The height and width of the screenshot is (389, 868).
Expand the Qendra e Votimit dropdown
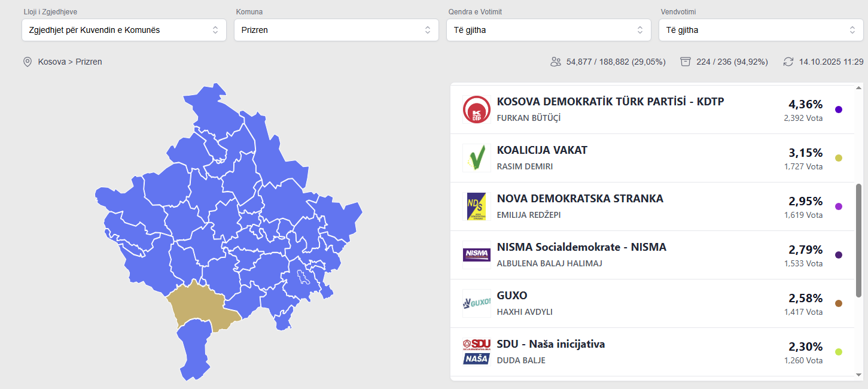point(549,30)
